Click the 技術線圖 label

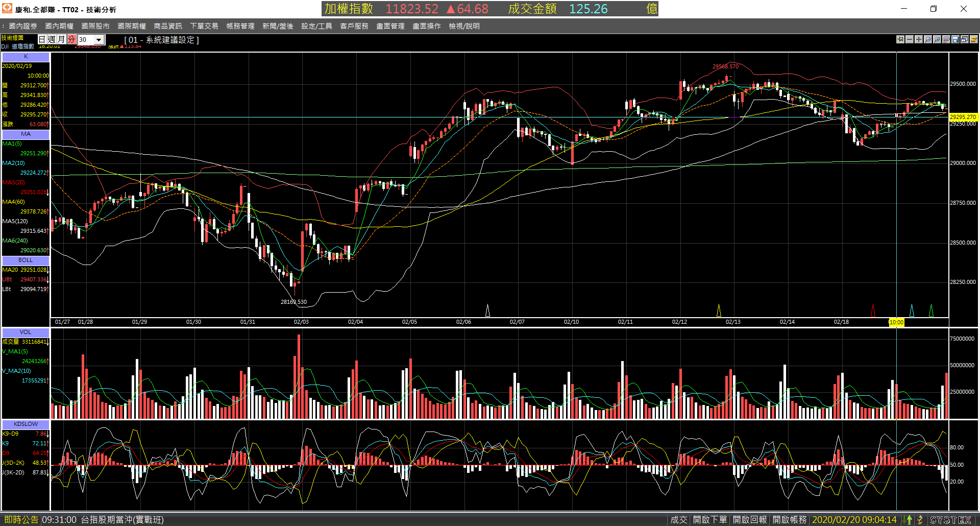pyautogui.click(x=12, y=38)
